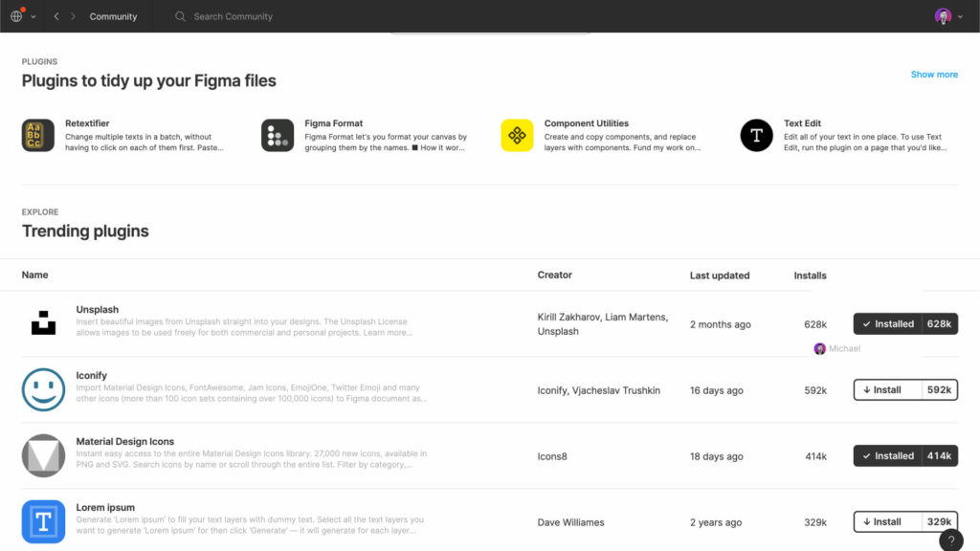Screen dimensions: 980x551
Task: Toggle the Material Design Icons Installed button
Action: (887, 456)
